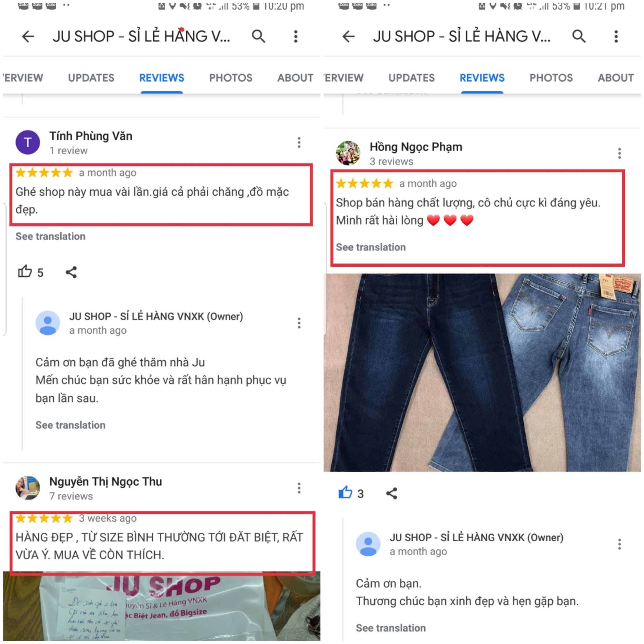Switch to PHOTOS tab in left screenshot
Image resolution: width=644 pixels, height=644 pixels.
pos(231,78)
